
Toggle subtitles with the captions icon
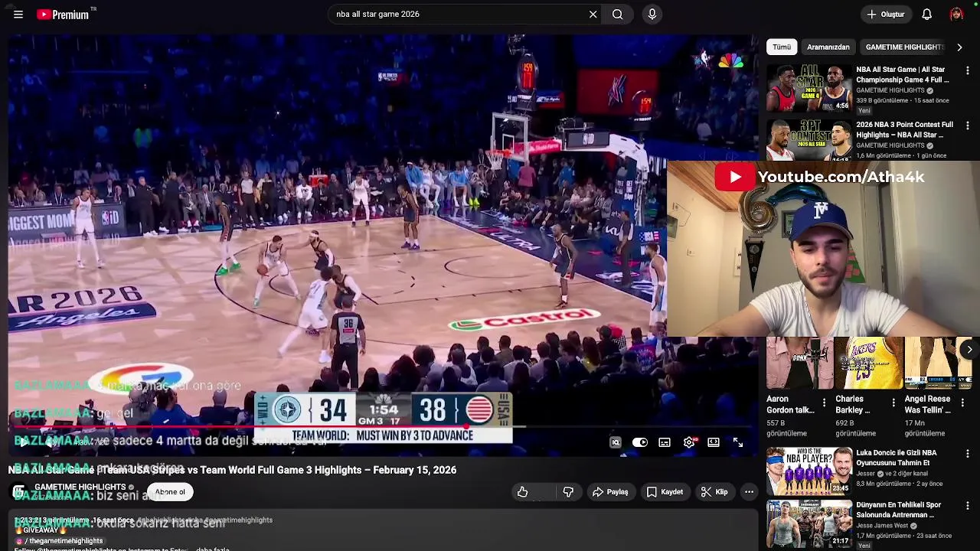[665, 442]
